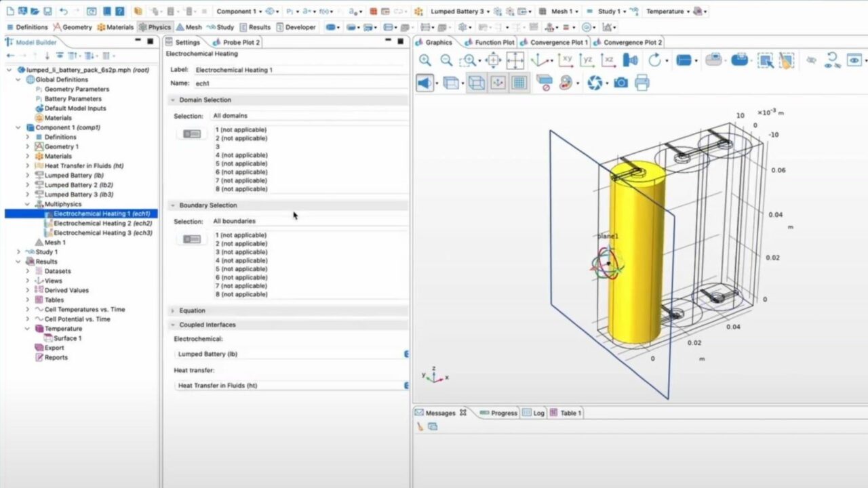Switch to the Convergence Plot 1 tab
868x488 pixels.
pos(555,42)
